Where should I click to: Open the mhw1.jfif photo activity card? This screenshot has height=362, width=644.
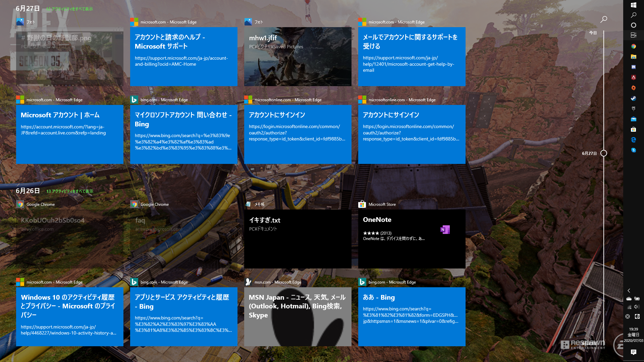point(298,57)
